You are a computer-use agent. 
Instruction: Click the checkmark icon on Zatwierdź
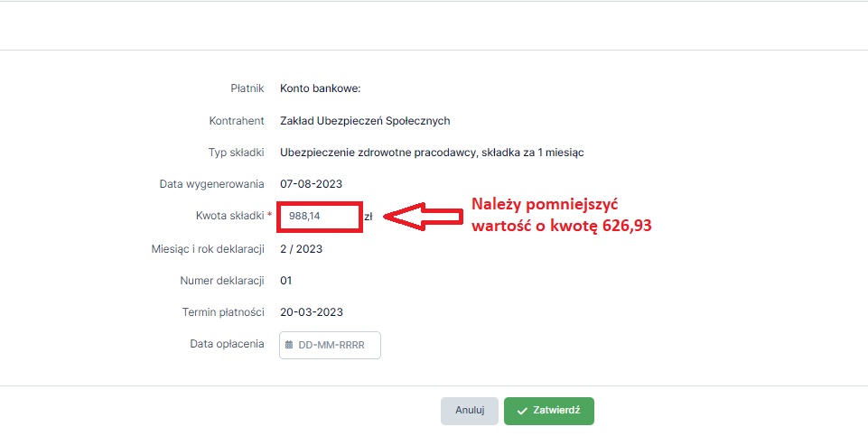pos(521,411)
